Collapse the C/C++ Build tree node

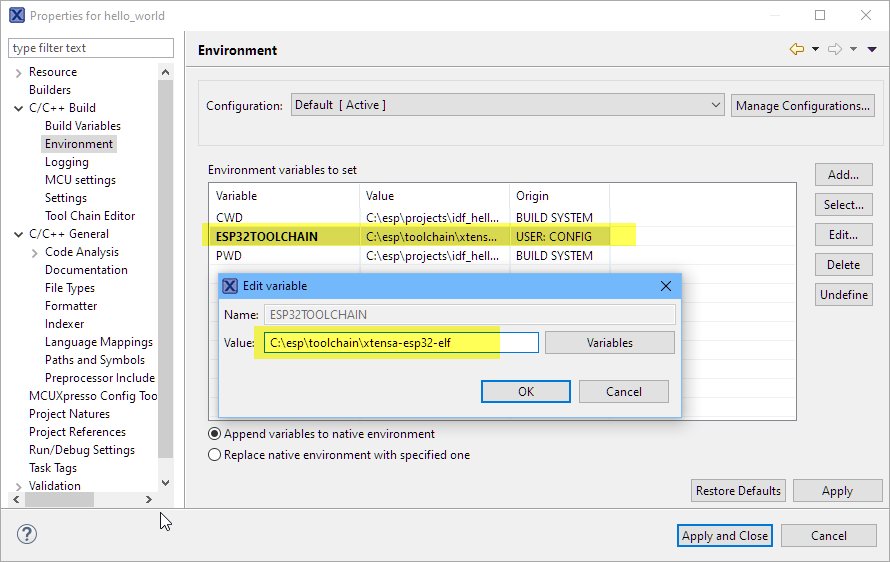tap(19, 108)
